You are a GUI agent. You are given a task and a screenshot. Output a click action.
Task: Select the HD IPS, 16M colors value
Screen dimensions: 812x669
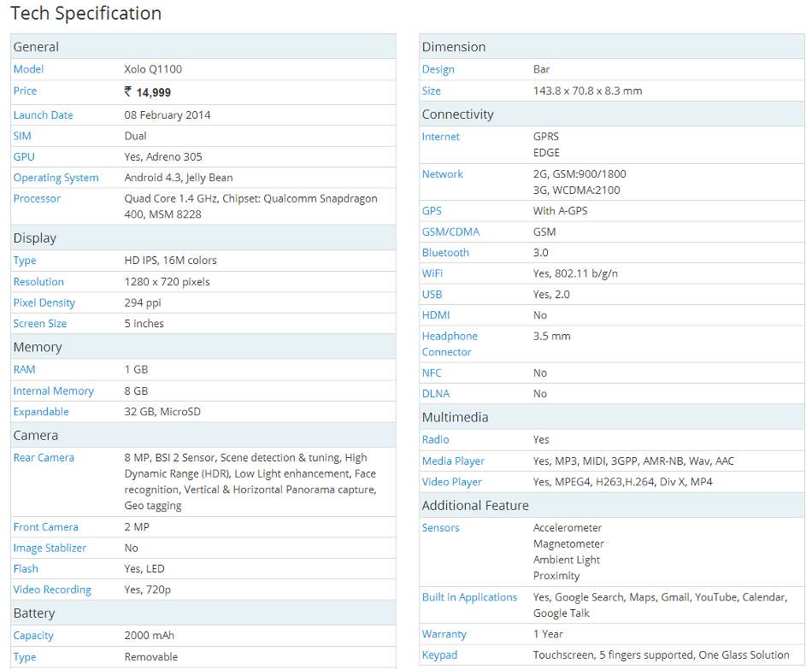(170, 261)
